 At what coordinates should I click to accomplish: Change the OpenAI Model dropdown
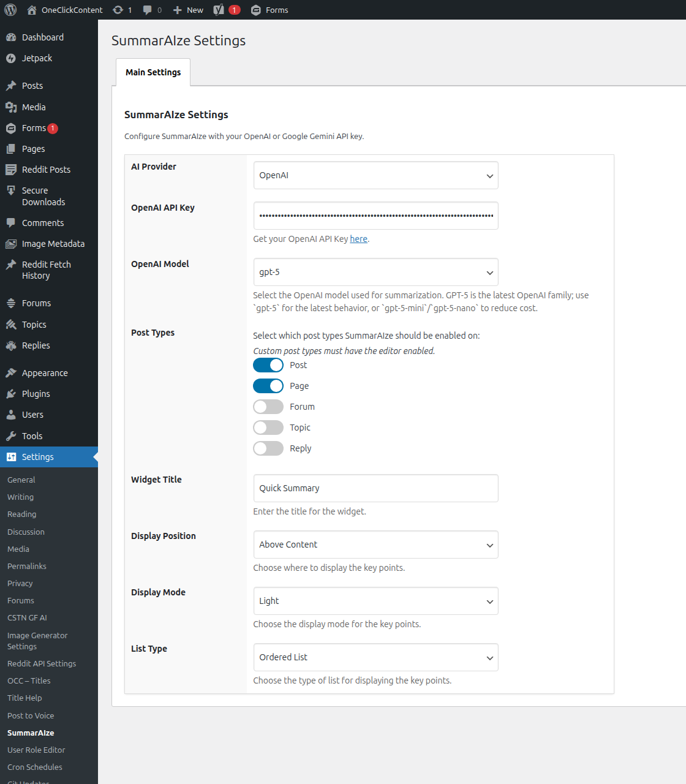375,272
